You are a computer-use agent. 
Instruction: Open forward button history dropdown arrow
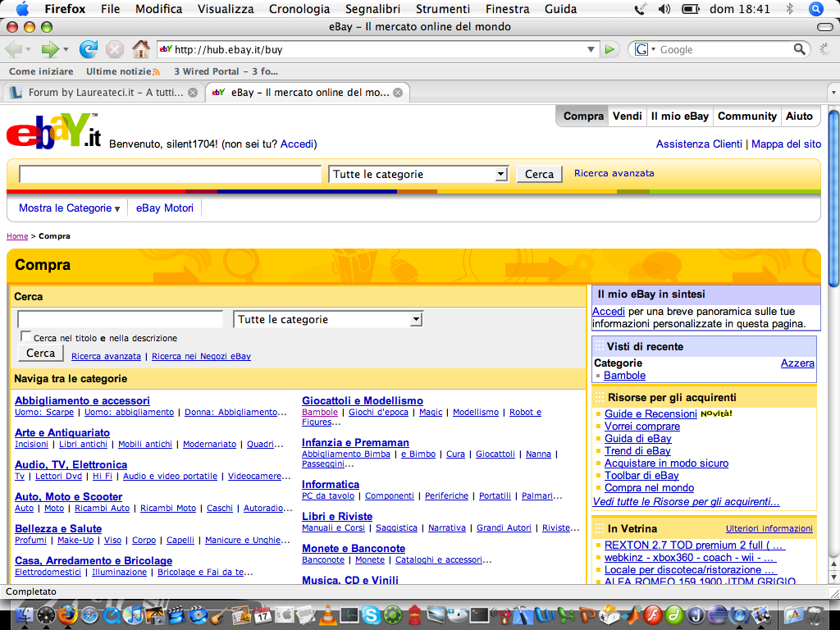tap(66, 49)
